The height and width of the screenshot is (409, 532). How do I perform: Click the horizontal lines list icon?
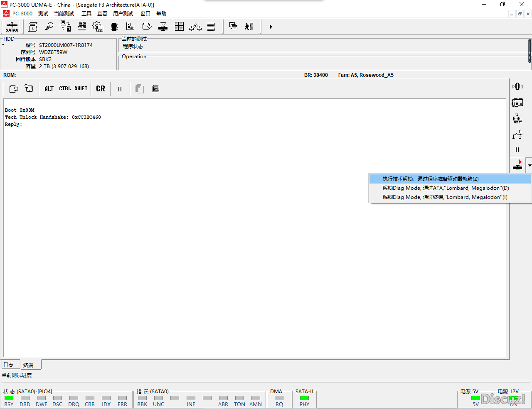[212, 27]
